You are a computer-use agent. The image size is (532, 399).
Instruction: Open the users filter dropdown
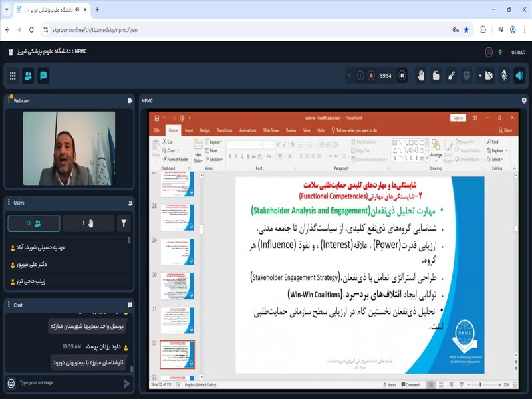(124, 223)
